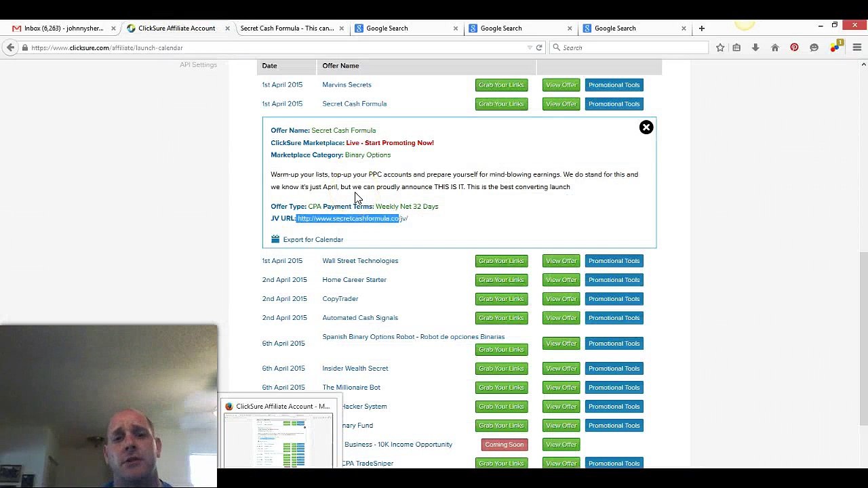Viewport: 868px width, 488px height.
Task: Click the ClickSure taskbar preview thumbnail
Action: [278, 441]
